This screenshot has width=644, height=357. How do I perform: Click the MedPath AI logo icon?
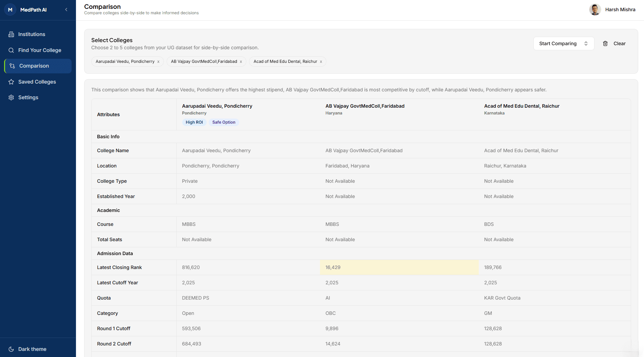[x=10, y=10]
